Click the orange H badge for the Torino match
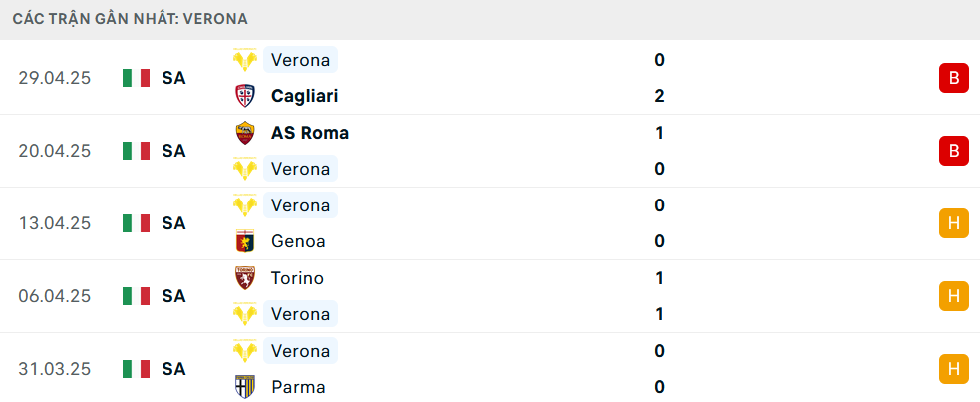Image resolution: width=980 pixels, height=402 pixels. pos(954,296)
